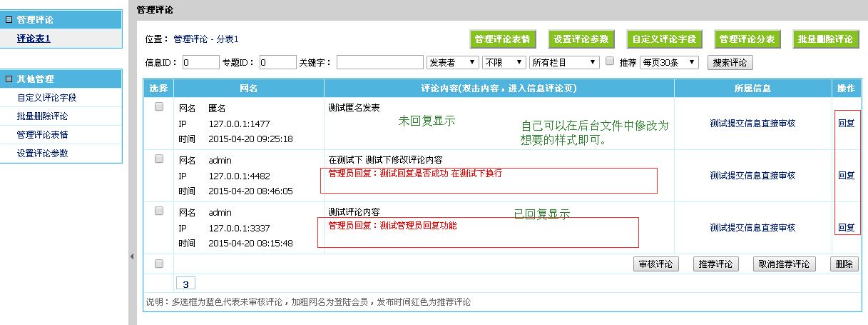Open 设置评论参数 in the sidebar menu
Viewport: 868px width, 325px height.
(x=42, y=153)
